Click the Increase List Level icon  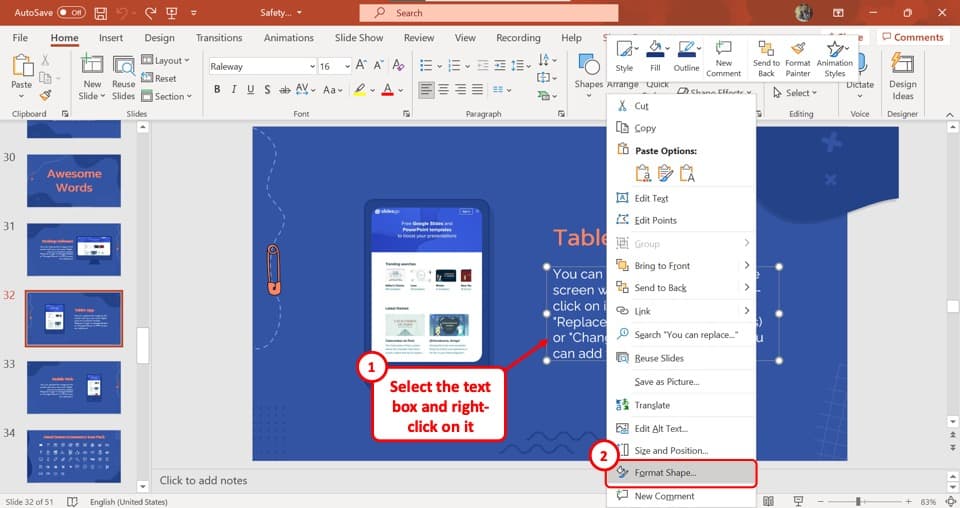[x=500, y=65]
